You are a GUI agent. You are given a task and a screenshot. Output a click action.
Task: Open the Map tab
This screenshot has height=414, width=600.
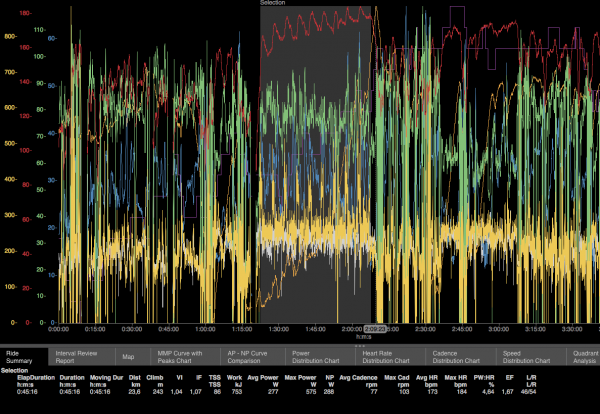click(129, 356)
